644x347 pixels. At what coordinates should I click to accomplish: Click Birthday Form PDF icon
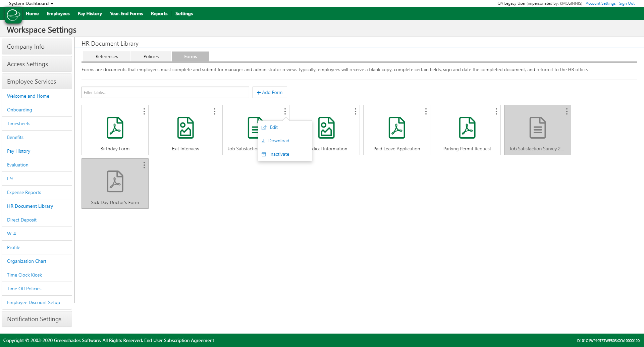pos(115,128)
